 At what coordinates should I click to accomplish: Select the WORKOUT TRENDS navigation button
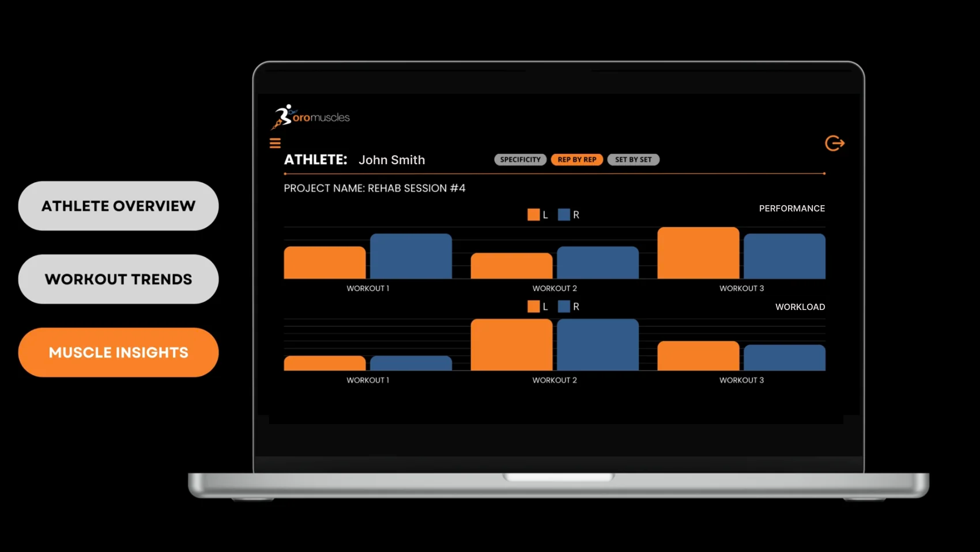coord(118,279)
